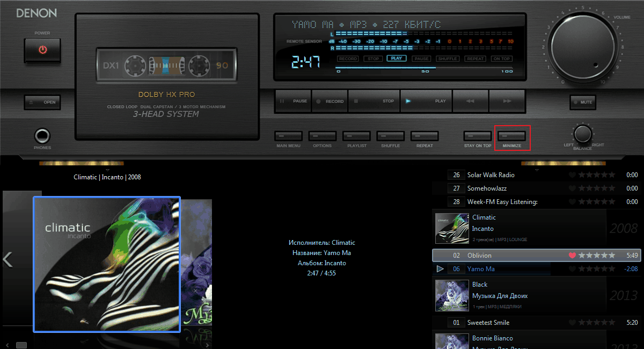
Task: Click the DX1 cassette window
Action: [x=167, y=66]
